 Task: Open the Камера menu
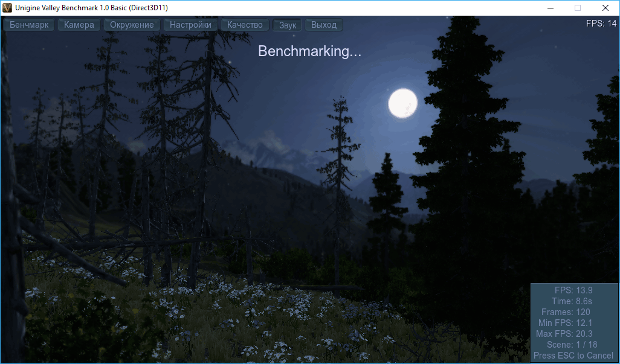pos(79,25)
